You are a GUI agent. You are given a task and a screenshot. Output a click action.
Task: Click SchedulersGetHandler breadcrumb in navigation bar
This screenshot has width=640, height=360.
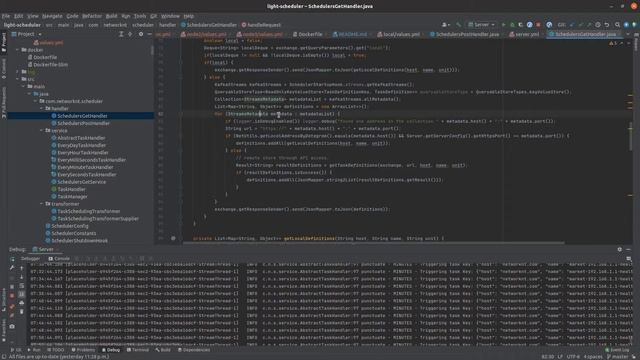coord(209,25)
